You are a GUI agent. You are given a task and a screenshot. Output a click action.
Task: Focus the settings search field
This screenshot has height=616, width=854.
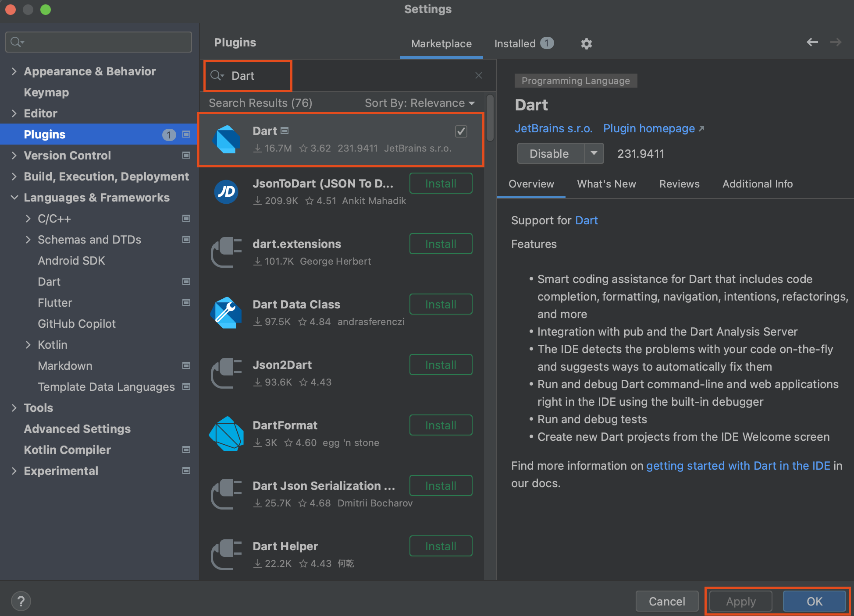99,42
